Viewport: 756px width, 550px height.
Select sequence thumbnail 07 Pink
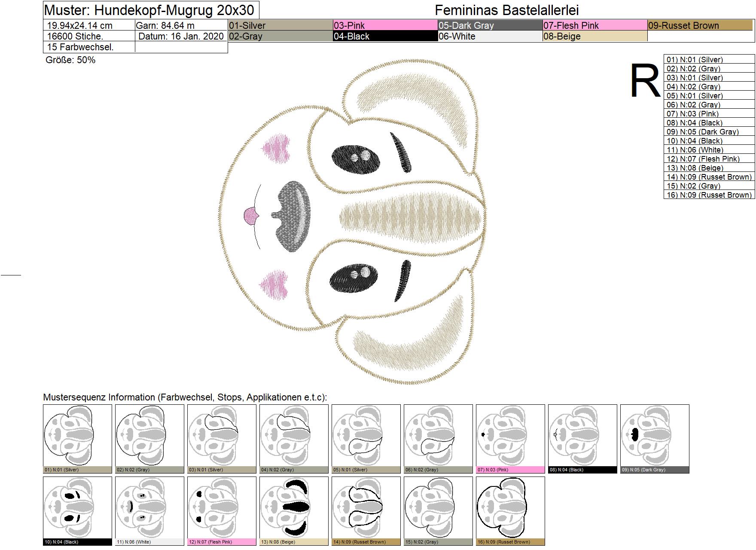[x=510, y=439]
